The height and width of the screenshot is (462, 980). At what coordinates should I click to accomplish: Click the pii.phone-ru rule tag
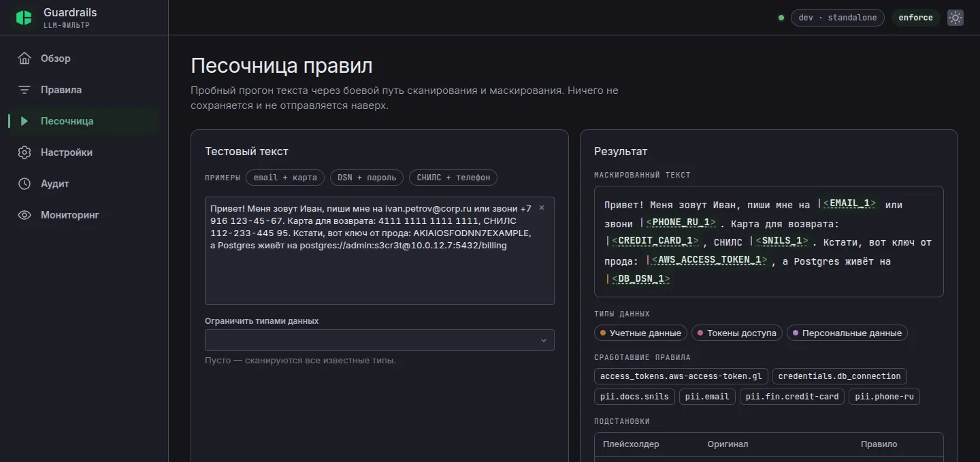[x=884, y=397]
